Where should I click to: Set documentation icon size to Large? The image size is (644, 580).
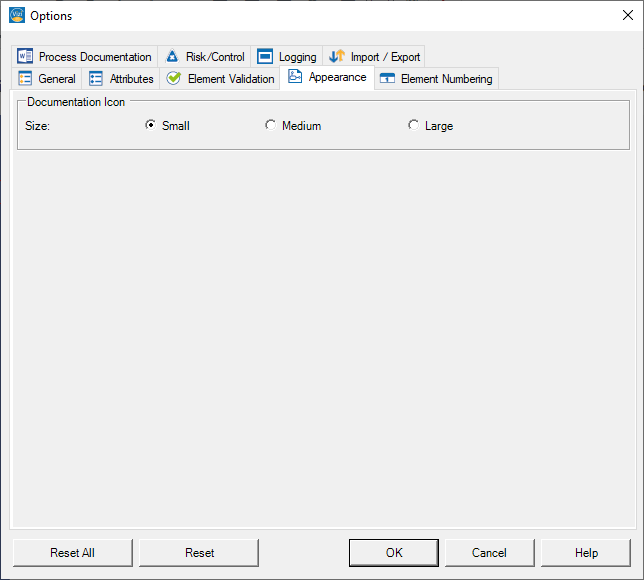[x=413, y=126]
